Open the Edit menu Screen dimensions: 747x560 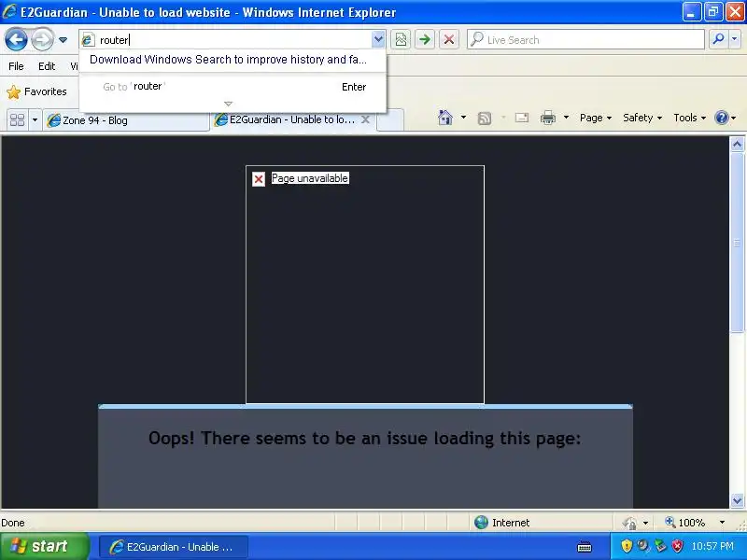point(47,66)
